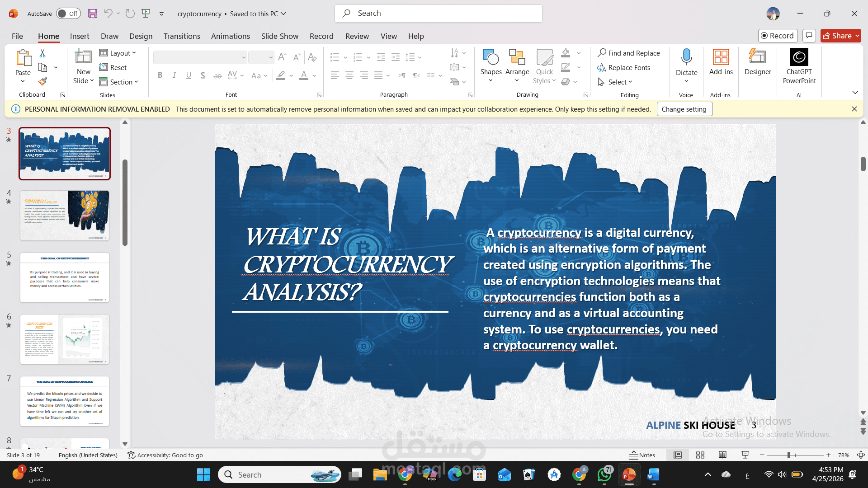Toggle Strikethrough formatting
The width and height of the screenshot is (868, 488).
tap(217, 75)
